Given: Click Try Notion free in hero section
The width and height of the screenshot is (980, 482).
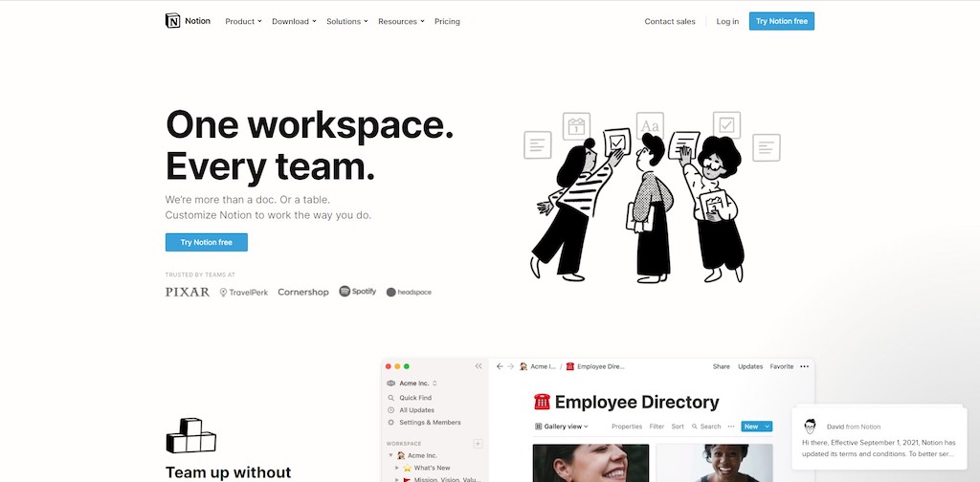Looking at the screenshot, I should click(206, 243).
